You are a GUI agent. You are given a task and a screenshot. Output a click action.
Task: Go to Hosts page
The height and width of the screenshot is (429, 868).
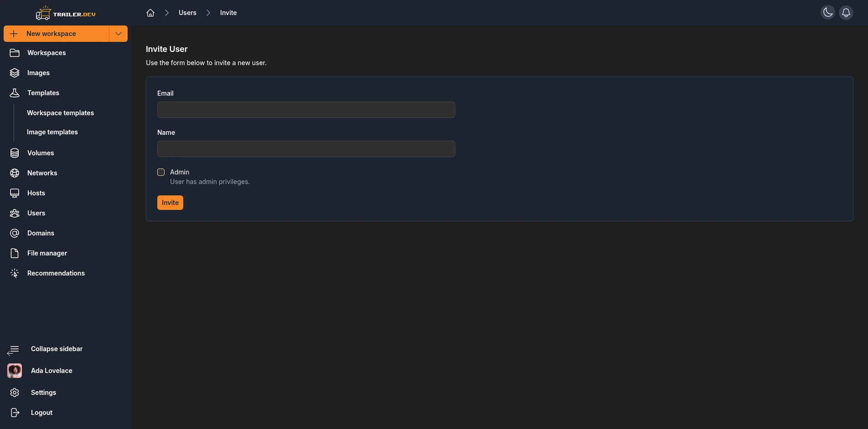click(36, 193)
